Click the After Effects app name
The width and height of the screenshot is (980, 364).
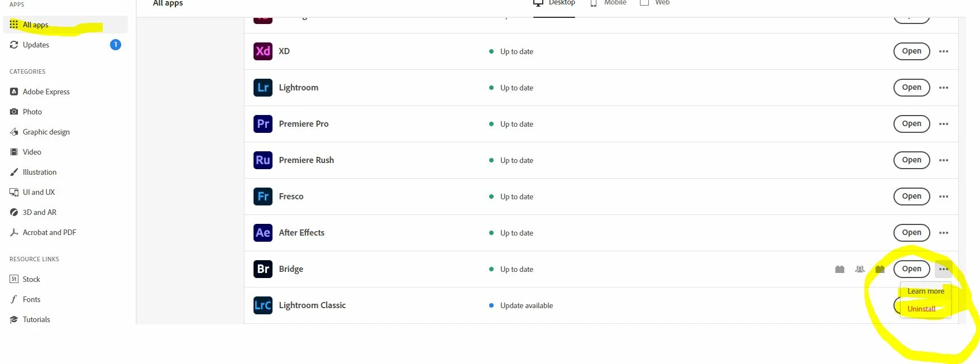click(302, 233)
